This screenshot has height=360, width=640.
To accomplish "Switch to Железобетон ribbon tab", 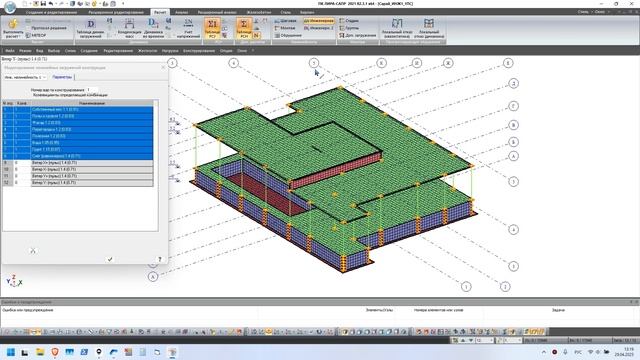I will tap(259, 12).
